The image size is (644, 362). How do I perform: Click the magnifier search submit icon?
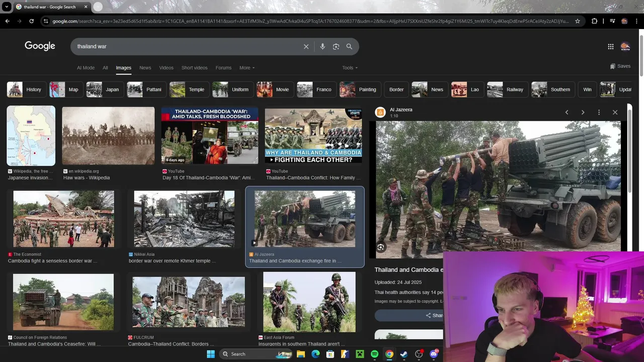[349, 46]
